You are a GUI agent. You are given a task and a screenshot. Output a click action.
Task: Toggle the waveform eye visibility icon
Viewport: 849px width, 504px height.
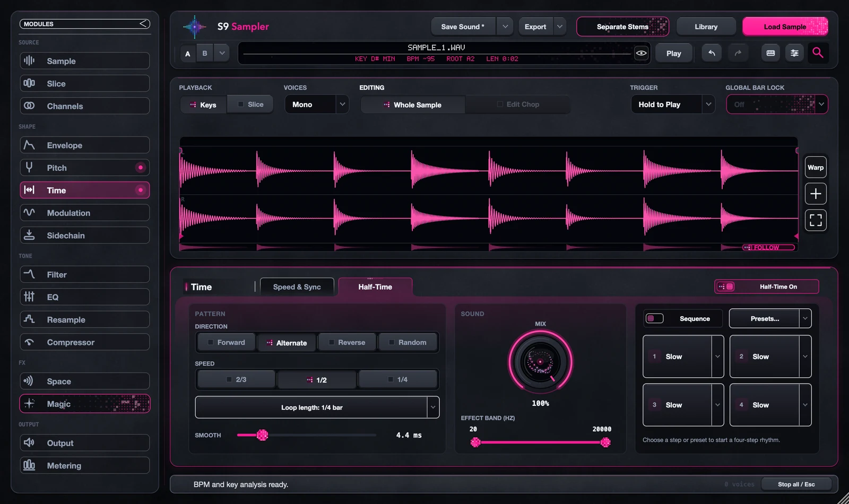coord(641,53)
